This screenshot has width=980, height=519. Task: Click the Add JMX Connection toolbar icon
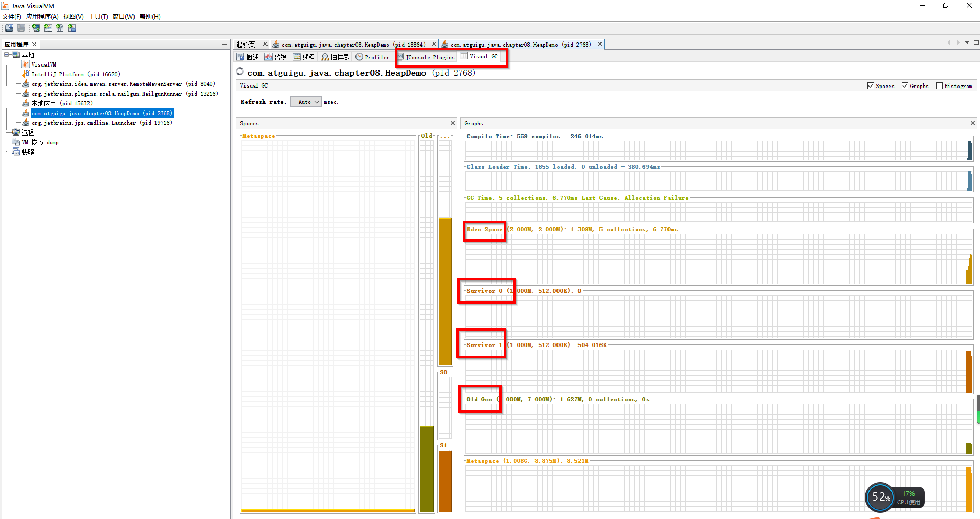click(48, 28)
